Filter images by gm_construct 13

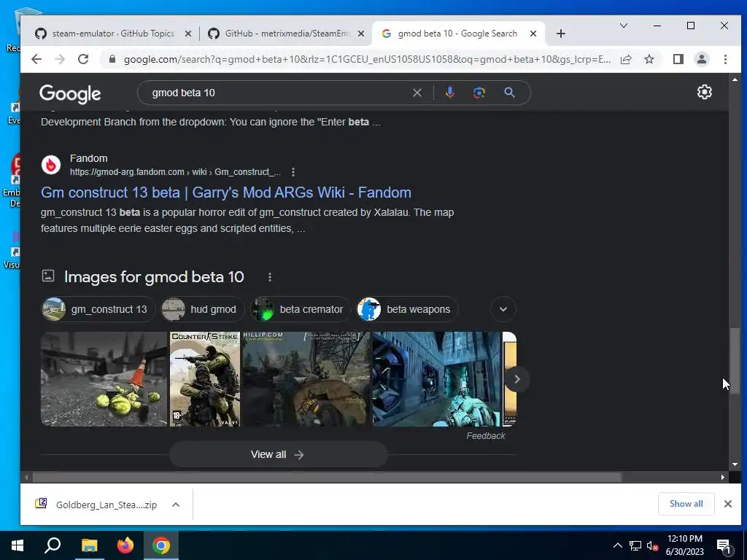point(98,309)
